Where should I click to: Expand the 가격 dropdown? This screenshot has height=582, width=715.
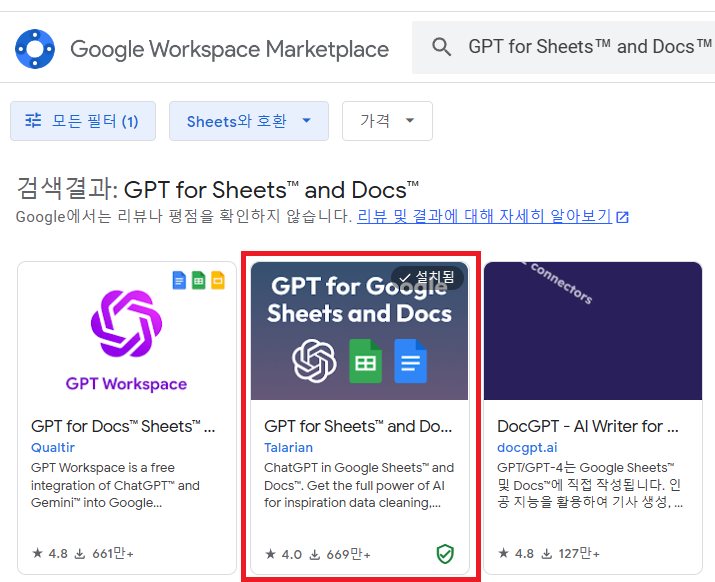click(387, 121)
